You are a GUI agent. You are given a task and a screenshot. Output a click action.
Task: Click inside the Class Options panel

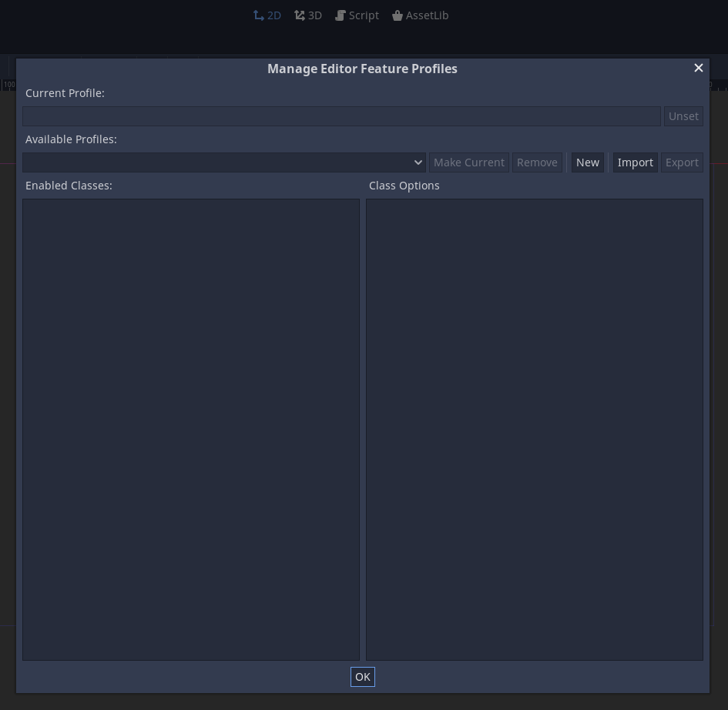pyautogui.click(x=535, y=429)
